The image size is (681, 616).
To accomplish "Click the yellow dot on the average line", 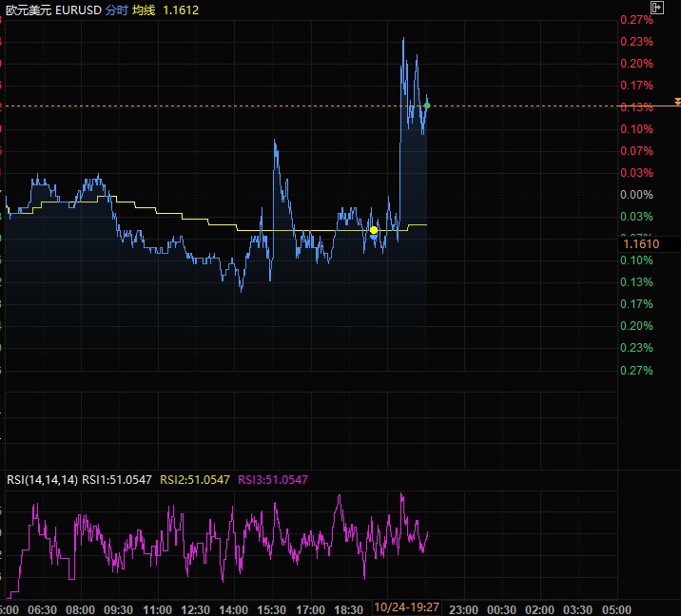I will click(374, 230).
